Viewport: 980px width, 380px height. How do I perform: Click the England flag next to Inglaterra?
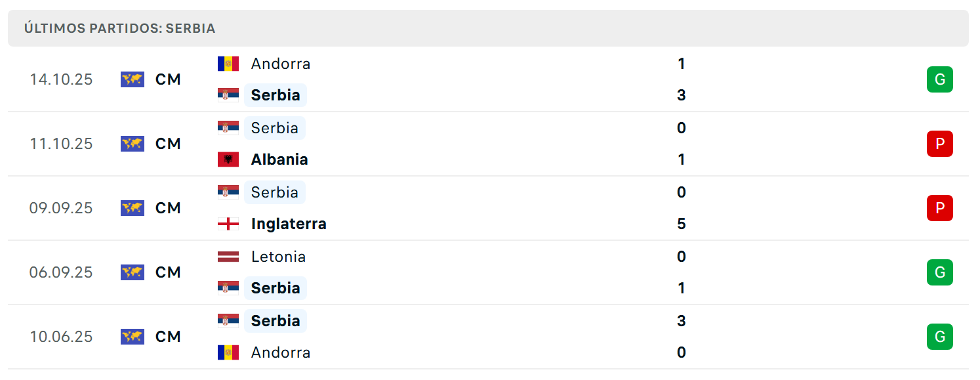pyautogui.click(x=228, y=224)
